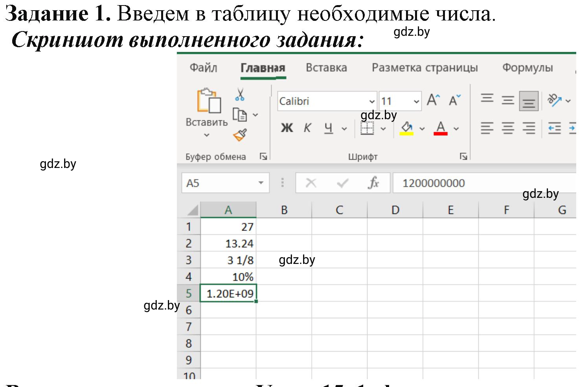Align text to bottom
Viewport: 588px width, 387px height.
pyautogui.click(x=529, y=101)
